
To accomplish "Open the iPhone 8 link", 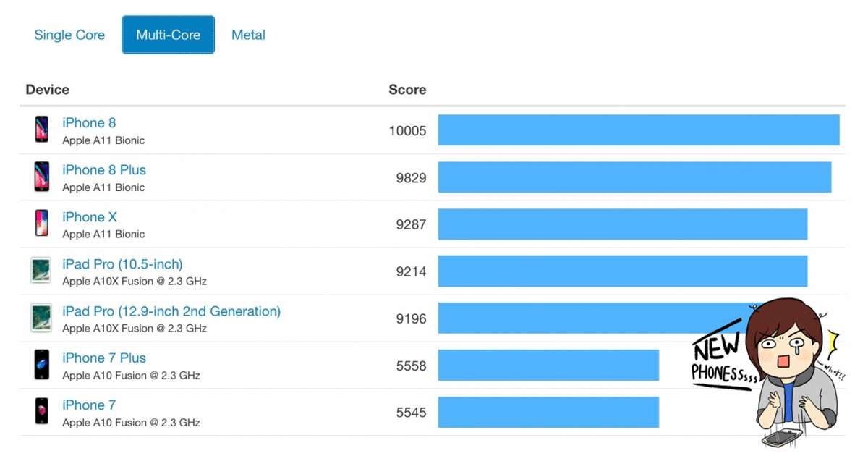I will [89, 123].
